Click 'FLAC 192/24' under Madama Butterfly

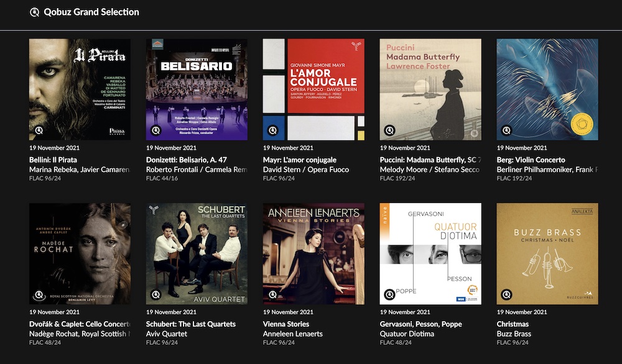[x=397, y=179]
